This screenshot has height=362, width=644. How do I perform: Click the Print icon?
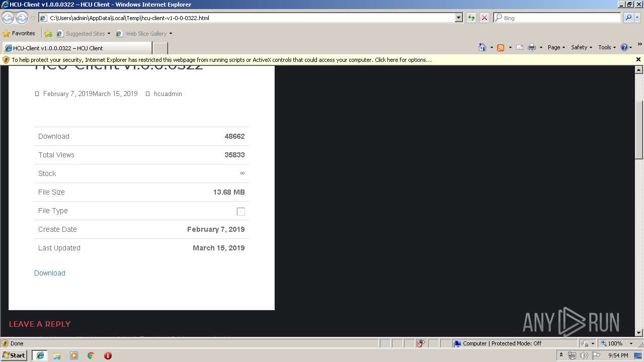coord(532,47)
